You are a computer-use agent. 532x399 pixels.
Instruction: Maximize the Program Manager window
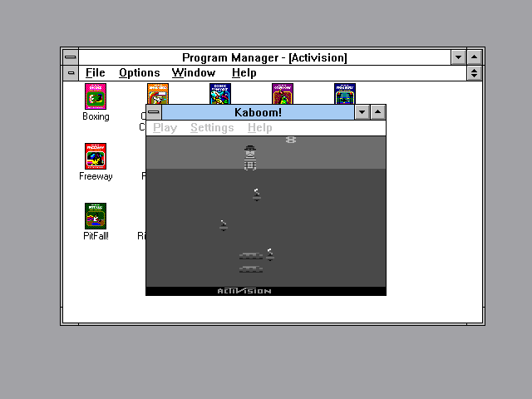point(475,57)
